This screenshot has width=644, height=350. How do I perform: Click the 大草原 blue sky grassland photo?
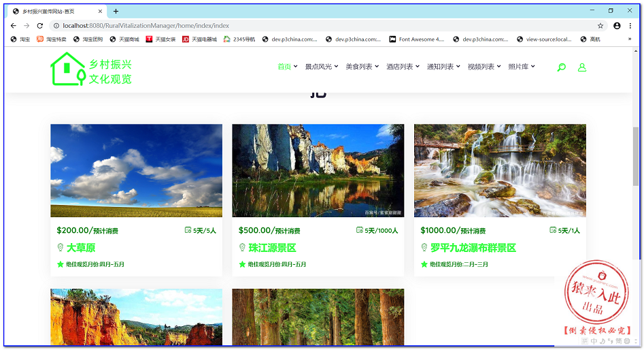click(137, 170)
